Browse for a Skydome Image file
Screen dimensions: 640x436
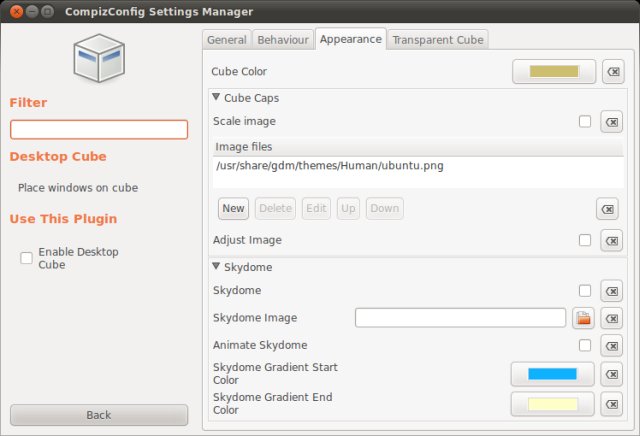583,318
